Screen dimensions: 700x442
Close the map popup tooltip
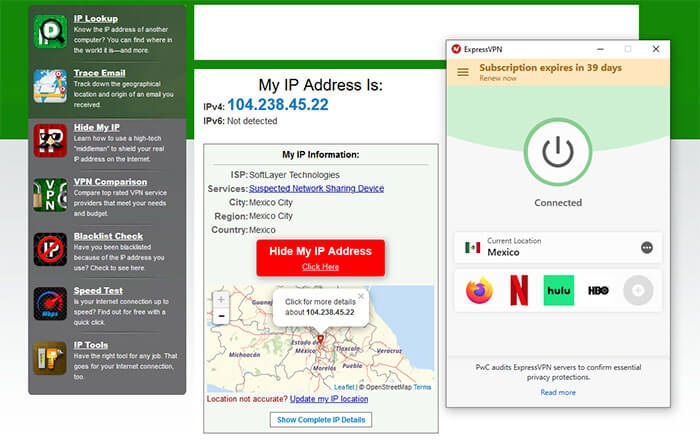pyautogui.click(x=361, y=296)
